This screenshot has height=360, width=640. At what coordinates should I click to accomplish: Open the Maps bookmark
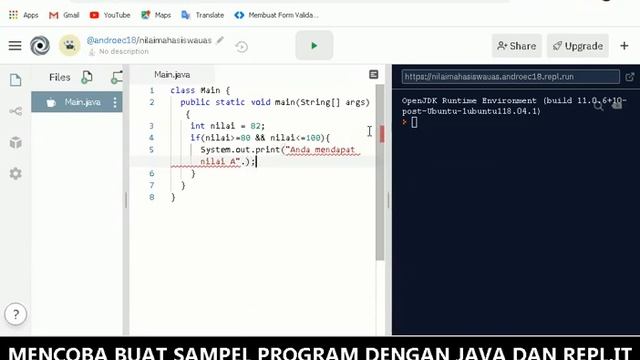[x=156, y=15]
